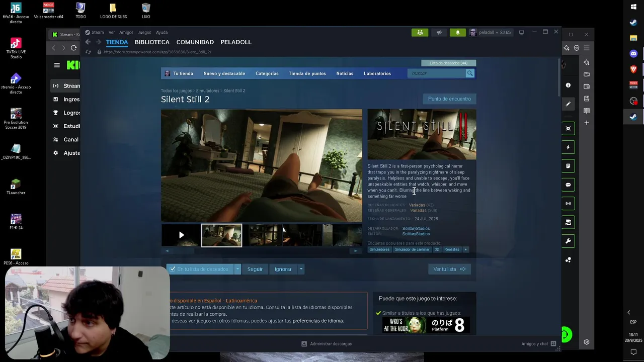Open OBS Studio from the taskbar
The width and height of the screenshot is (644, 362).
point(633,101)
